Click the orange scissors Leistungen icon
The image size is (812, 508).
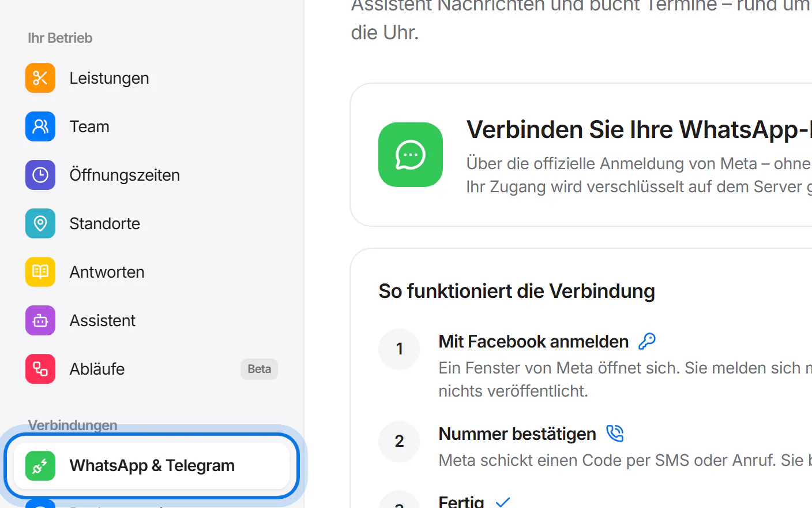point(40,78)
